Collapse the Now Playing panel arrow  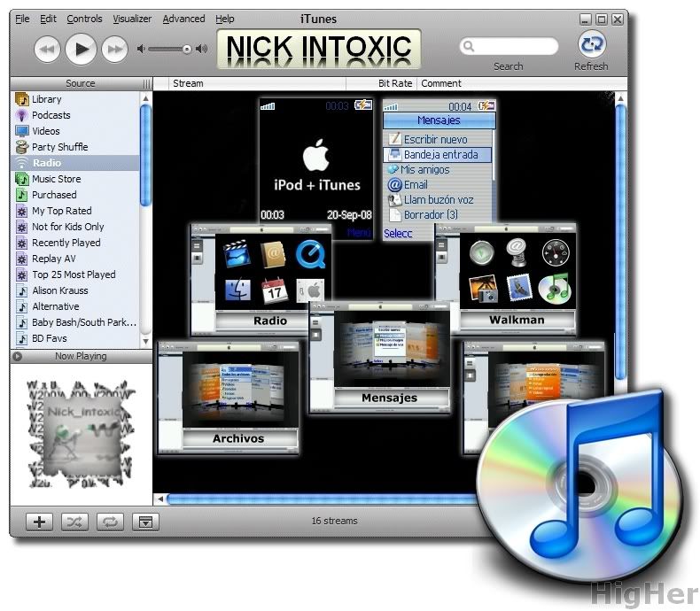pyautogui.click(x=18, y=356)
